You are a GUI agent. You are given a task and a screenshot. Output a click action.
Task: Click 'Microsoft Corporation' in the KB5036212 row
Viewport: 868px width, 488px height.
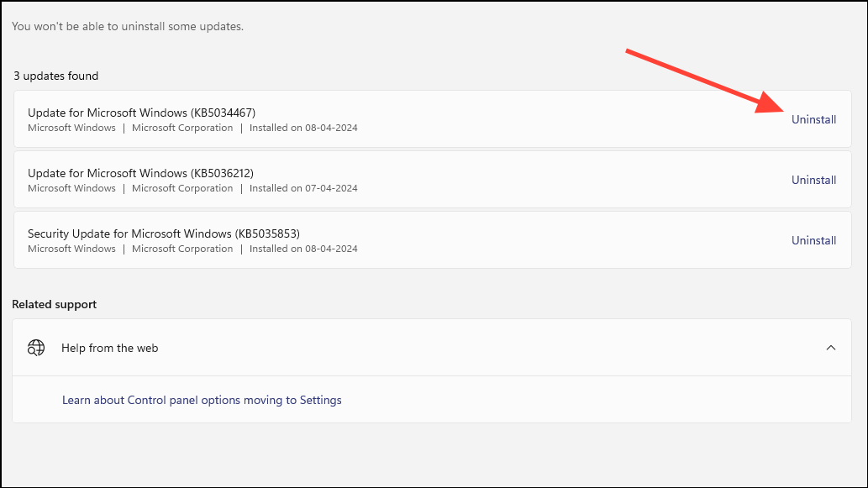tap(182, 188)
